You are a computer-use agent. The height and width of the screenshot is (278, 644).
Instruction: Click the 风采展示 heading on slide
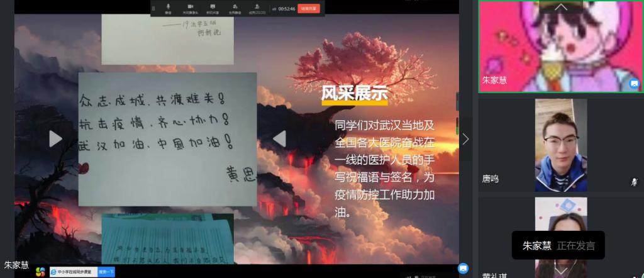coord(354,94)
